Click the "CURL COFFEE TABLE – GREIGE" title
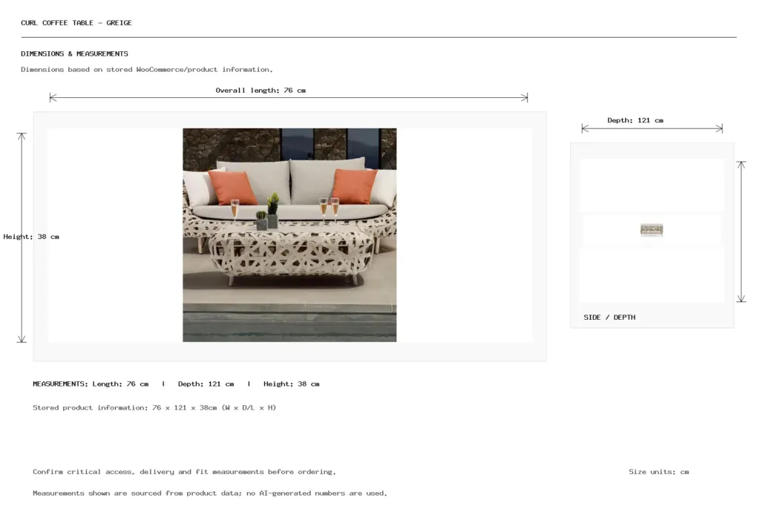Screen dimensions: 760x532 76,23
